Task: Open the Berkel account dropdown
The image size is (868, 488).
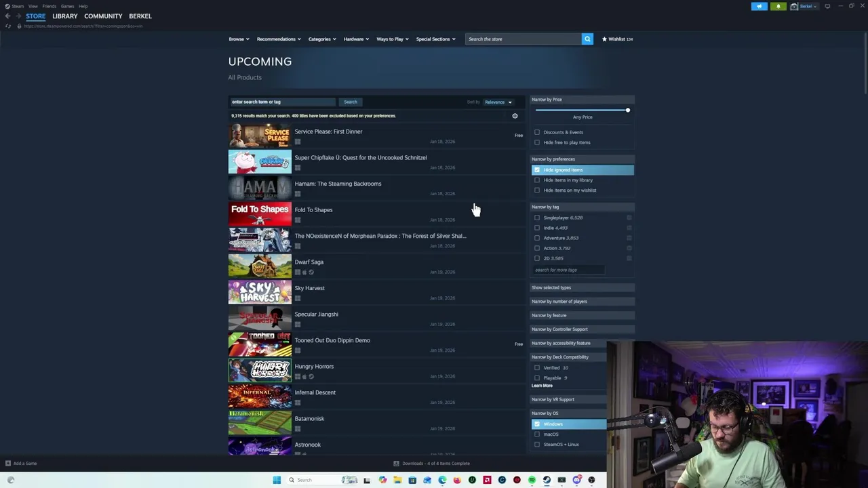Action: pyautogui.click(x=804, y=6)
